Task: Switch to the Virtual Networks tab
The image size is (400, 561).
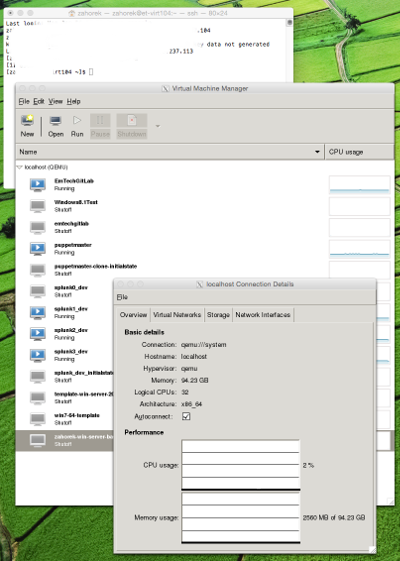Action: [177, 315]
